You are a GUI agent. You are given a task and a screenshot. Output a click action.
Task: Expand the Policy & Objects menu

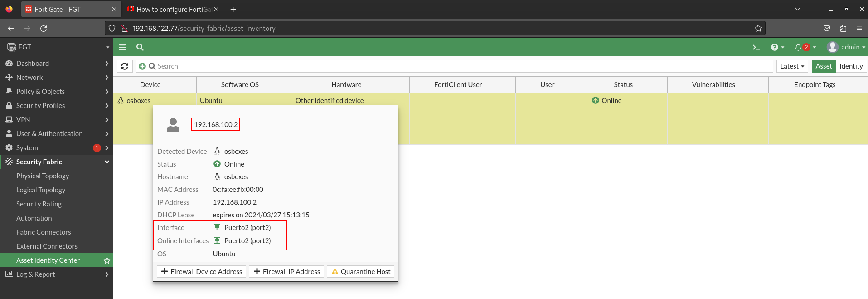56,92
